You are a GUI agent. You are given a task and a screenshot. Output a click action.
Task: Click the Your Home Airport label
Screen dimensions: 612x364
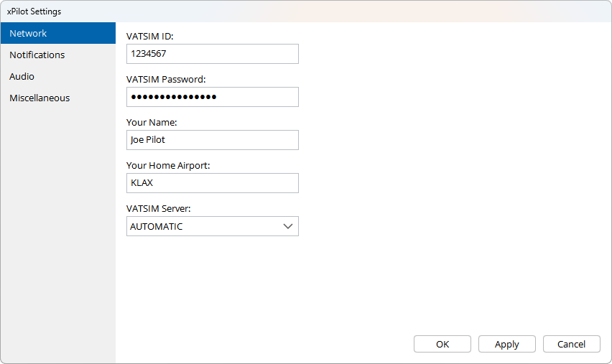pyautogui.click(x=168, y=165)
